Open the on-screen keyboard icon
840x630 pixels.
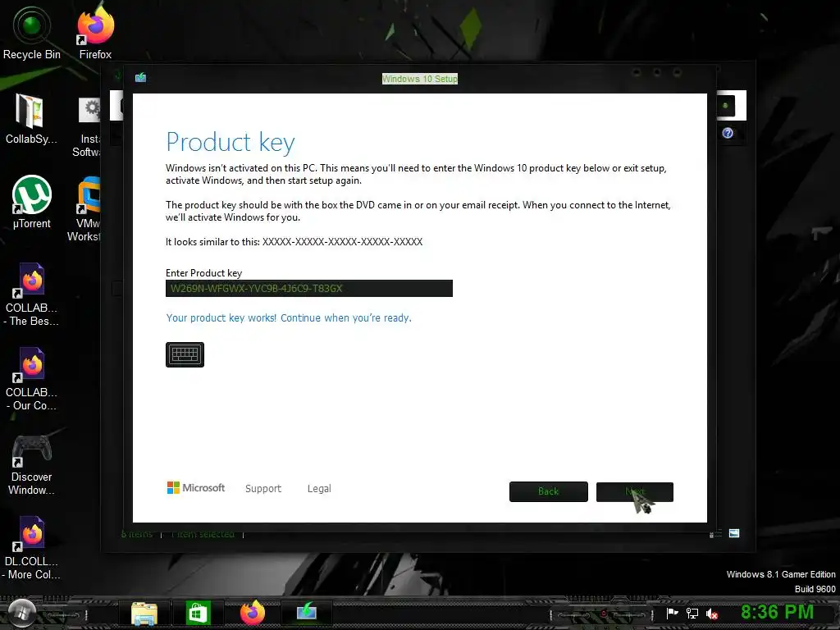pyautogui.click(x=185, y=354)
